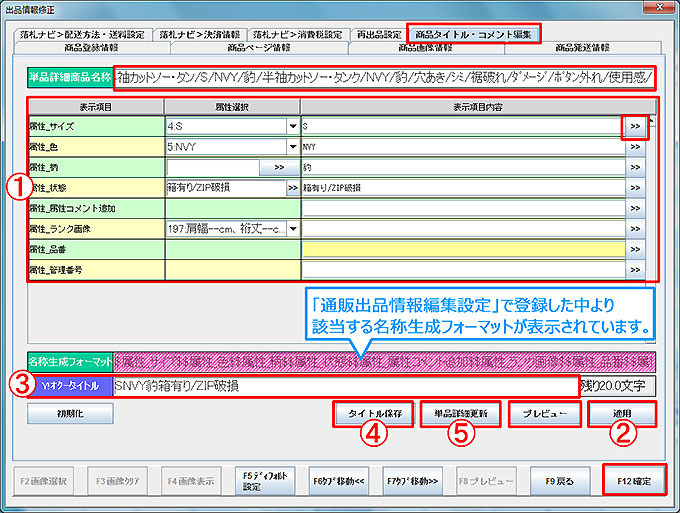Open 落札ナビ>消費税設定 tab

pos(298,35)
